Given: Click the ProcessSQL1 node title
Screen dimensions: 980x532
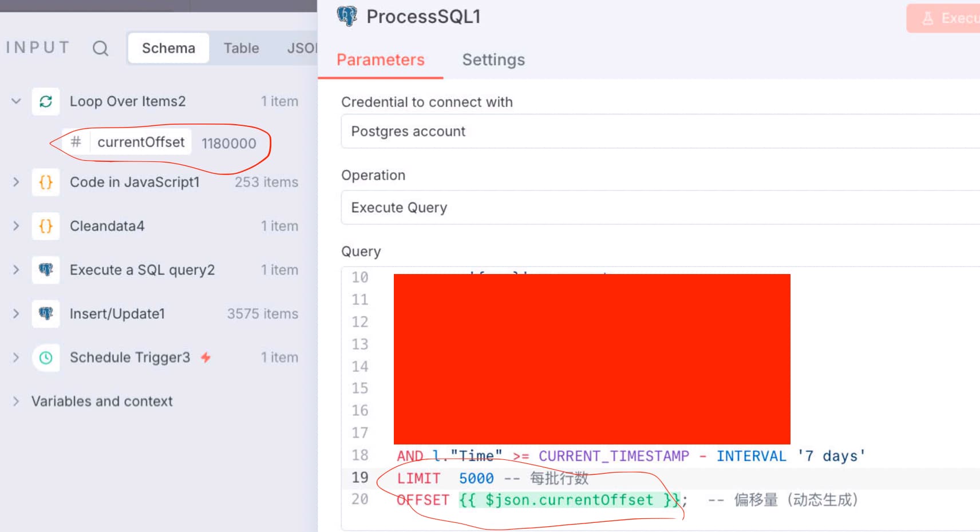Looking at the screenshot, I should [x=423, y=17].
